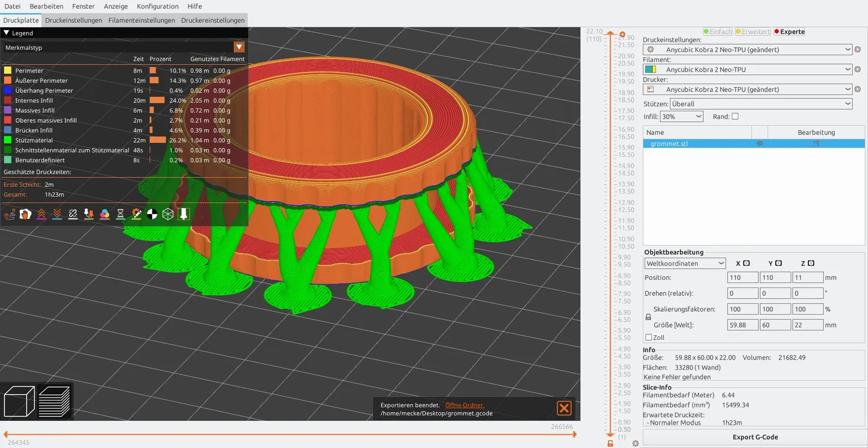The width and height of the screenshot is (868, 448).
Task: Open the Anzeige menu
Action: pos(116,7)
